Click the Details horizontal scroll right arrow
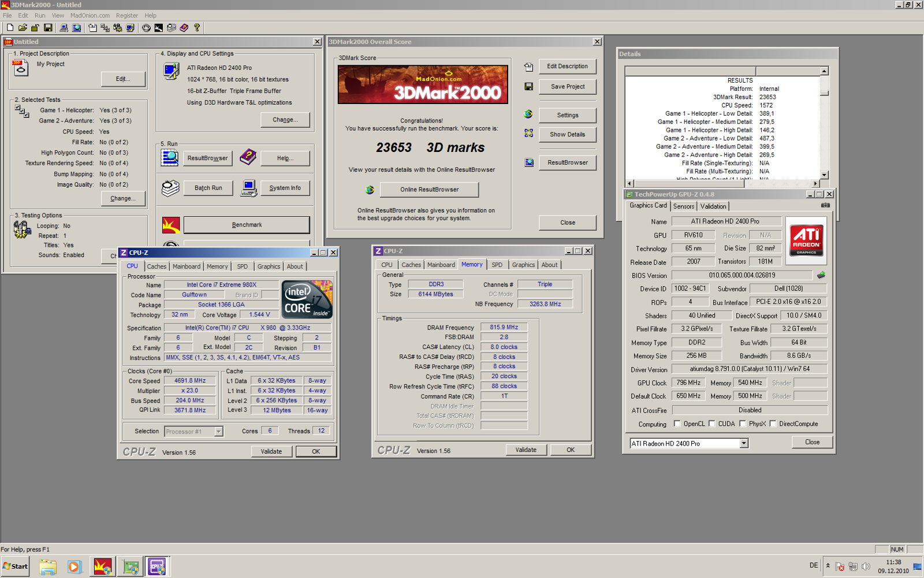Screen dimensions: 924x578 (x=815, y=183)
